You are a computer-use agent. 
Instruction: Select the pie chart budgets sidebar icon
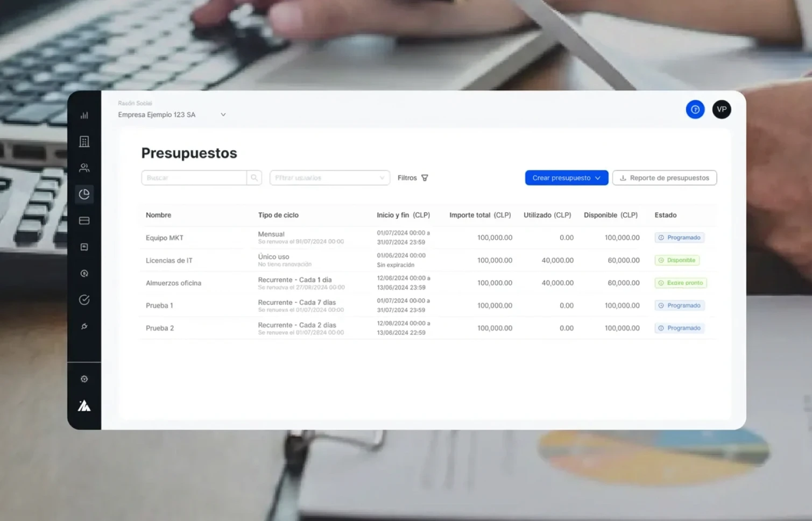84,194
